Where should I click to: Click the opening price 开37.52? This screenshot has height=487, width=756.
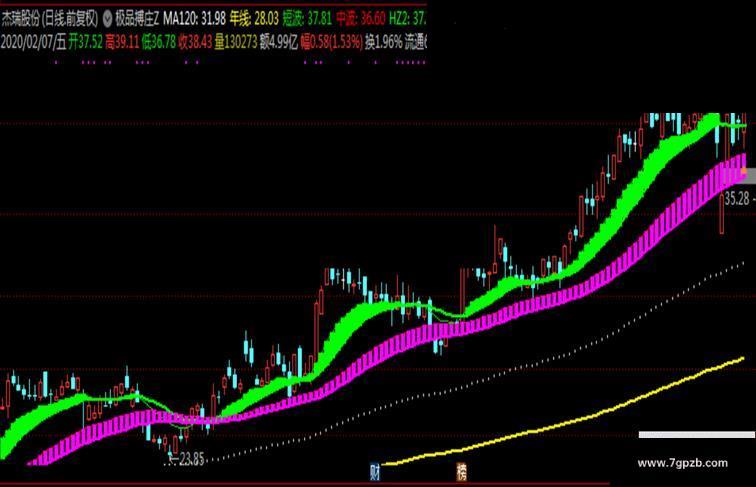(85, 42)
